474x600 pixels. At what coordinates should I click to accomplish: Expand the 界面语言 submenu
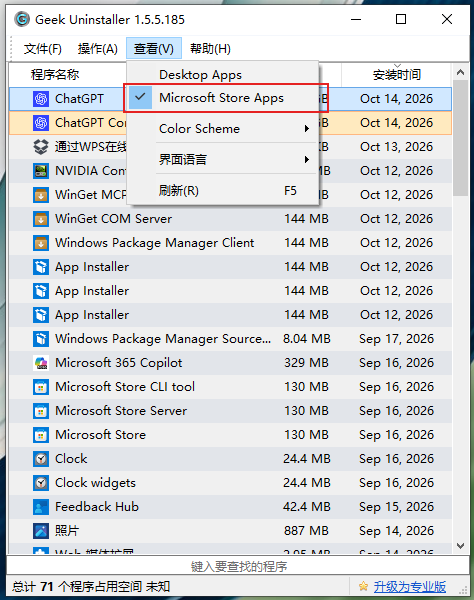223,160
